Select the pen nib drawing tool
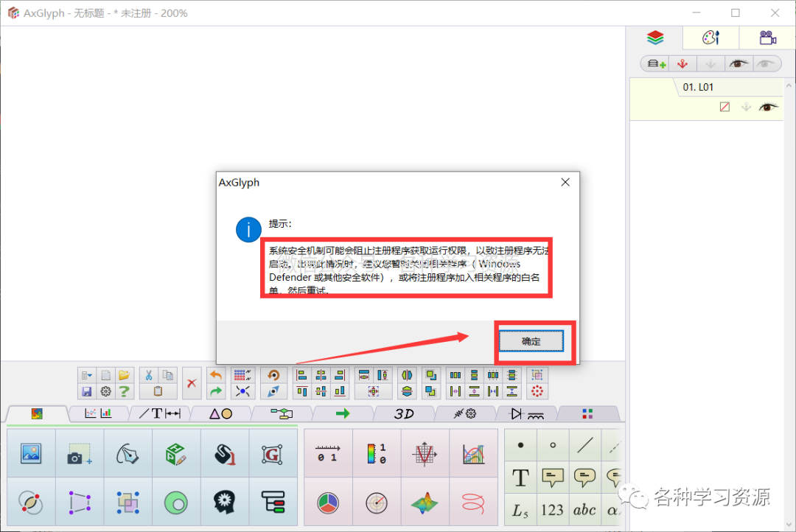 point(128,453)
